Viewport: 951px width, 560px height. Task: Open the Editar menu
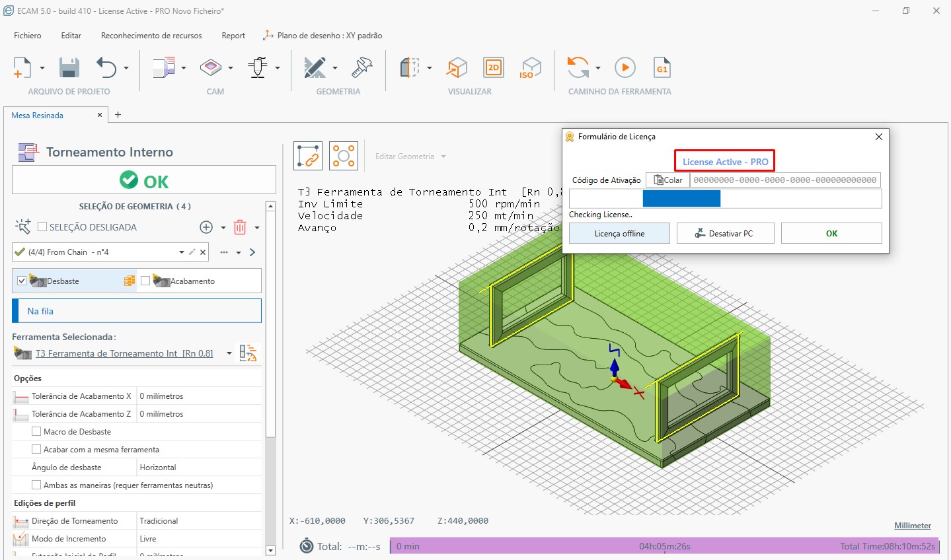tap(71, 36)
